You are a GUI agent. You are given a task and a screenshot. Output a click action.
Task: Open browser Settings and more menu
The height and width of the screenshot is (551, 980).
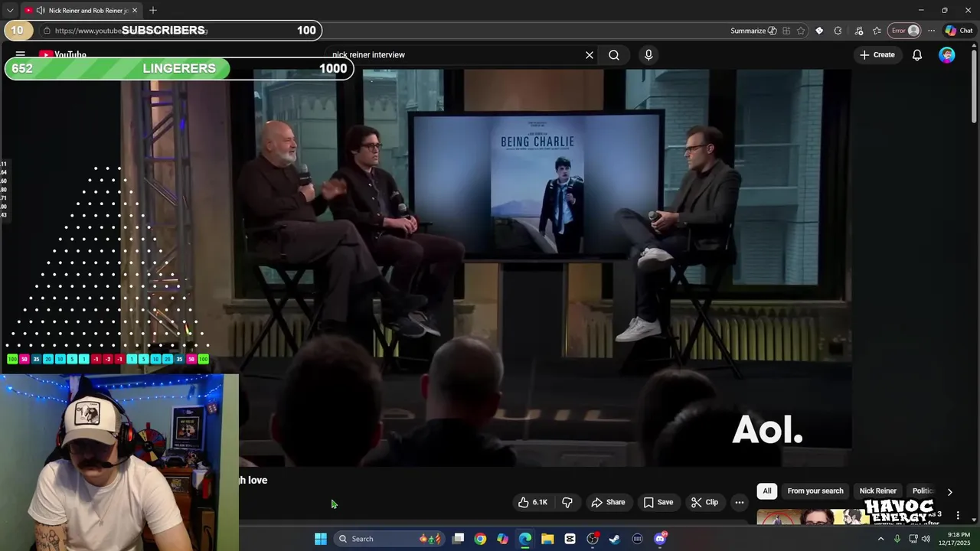pyautogui.click(x=931, y=31)
